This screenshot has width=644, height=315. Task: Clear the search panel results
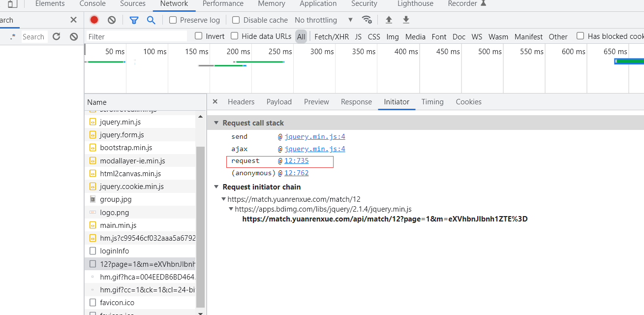[x=74, y=36]
